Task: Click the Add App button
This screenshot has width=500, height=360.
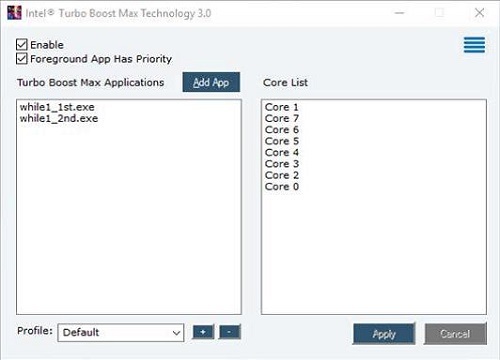Action: tap(211, 82)
